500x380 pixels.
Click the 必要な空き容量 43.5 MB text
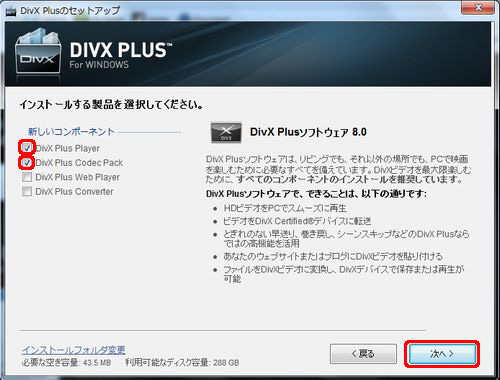click(66, 362)
